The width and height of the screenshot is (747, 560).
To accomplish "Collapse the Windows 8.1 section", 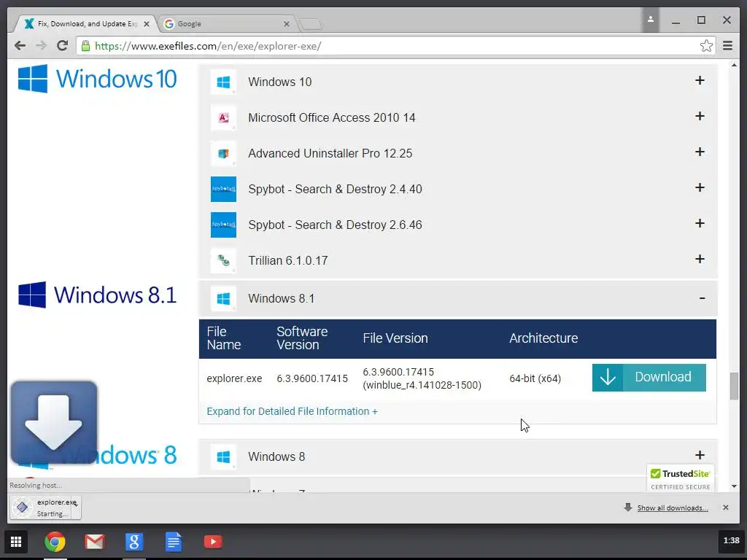I will click(702, 298).
